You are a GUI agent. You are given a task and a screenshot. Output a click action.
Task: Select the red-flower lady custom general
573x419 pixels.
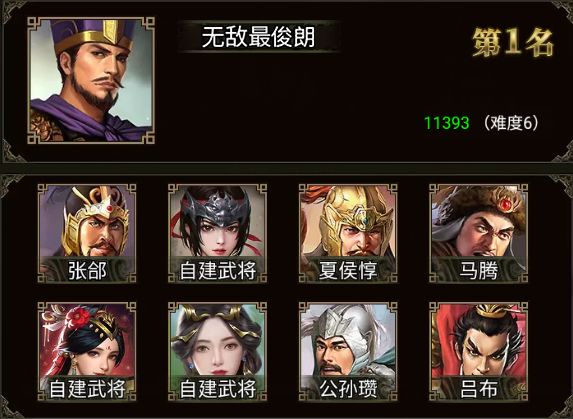(x=87, y=351)
